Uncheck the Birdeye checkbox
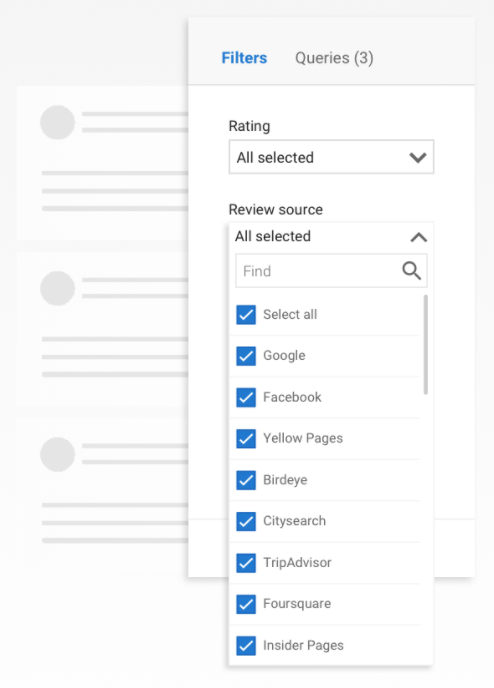The width and height of the screenshot is (494, 688). [x=246, y=480]
